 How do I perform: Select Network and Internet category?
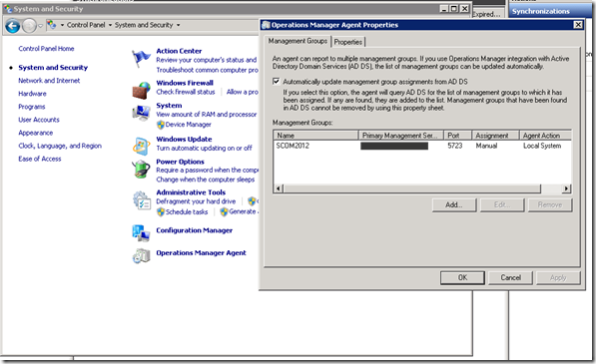[49, 81]
